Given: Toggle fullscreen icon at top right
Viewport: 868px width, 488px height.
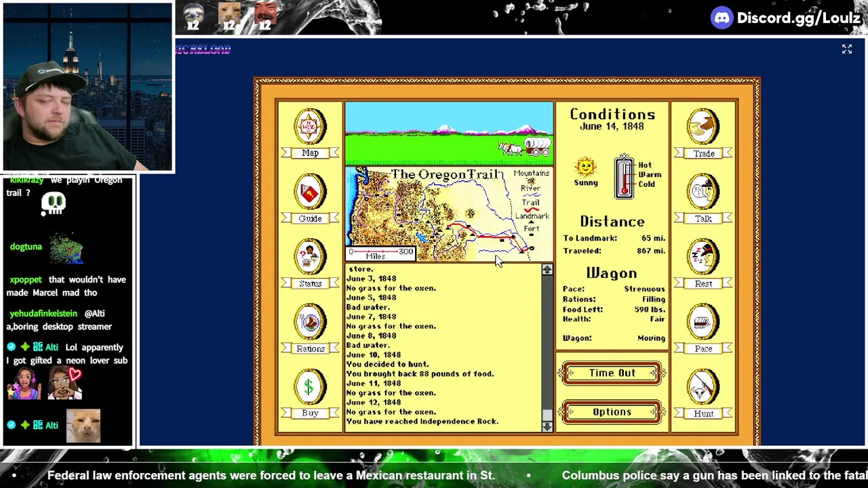Looking at the screenshot, I should coord(847,49).
